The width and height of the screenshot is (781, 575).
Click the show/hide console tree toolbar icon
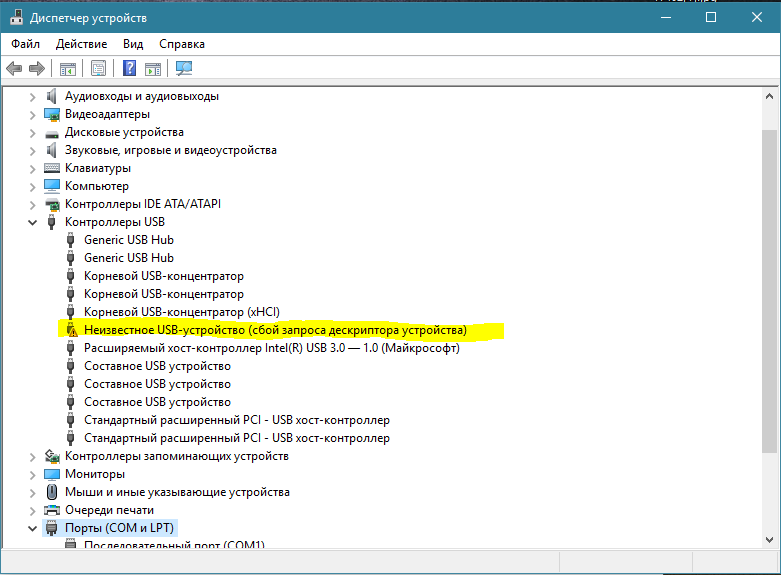pyautogui.click(x=68, y=68)
